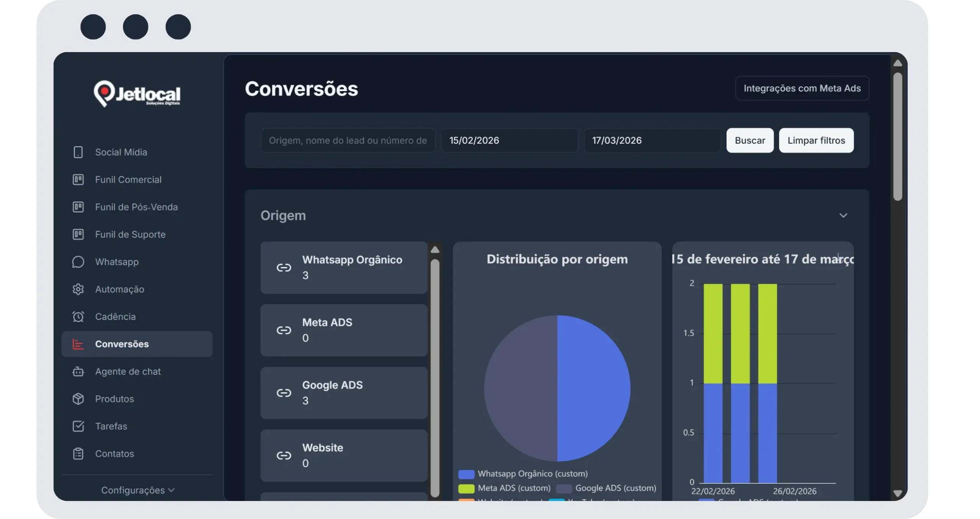Toggle Google ADS (custom) legend swatch
The image size is (980, 519).
[x=563, y=489]
